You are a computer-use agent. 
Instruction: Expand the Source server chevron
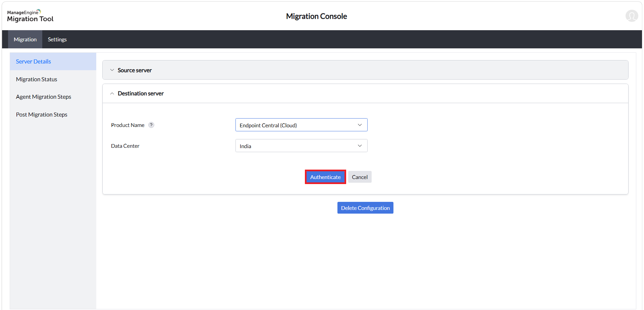click(112, 70)
